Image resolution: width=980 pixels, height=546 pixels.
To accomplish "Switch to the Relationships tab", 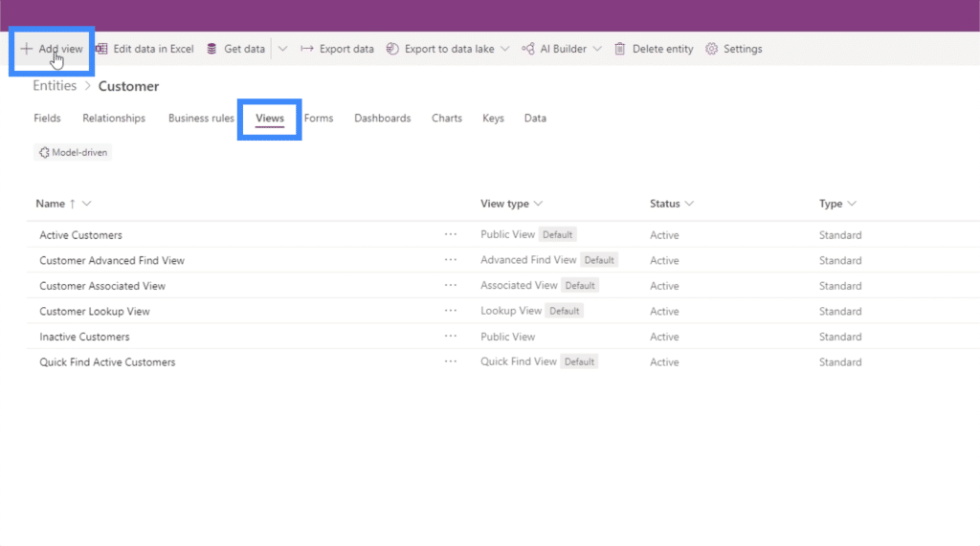I will pos(114,118).
